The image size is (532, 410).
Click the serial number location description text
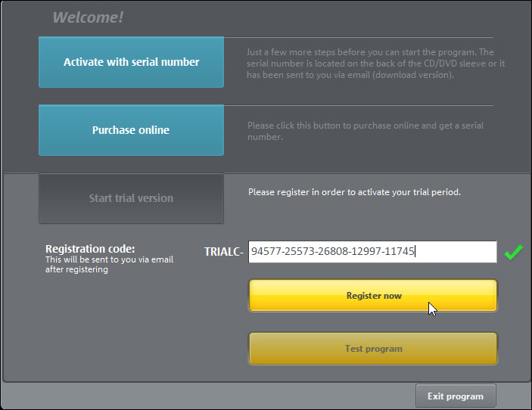(375, 64)
